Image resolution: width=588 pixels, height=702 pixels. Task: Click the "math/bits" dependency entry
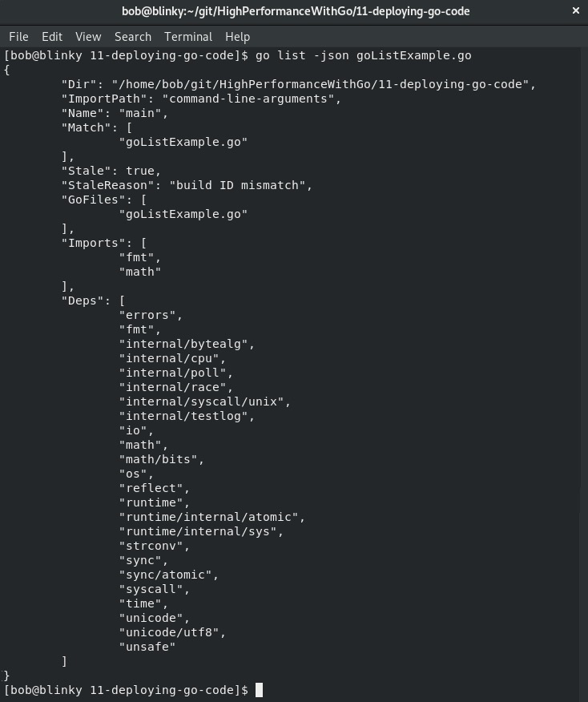click(x=161, y=459)
